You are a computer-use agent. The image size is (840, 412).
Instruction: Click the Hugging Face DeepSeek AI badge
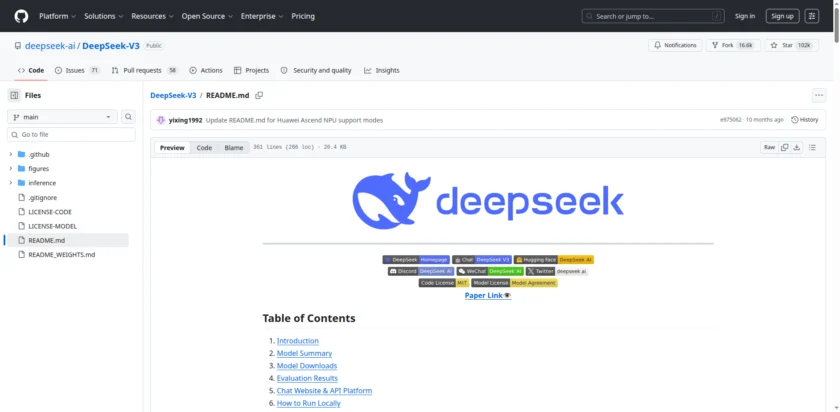[x=554, y=259]
